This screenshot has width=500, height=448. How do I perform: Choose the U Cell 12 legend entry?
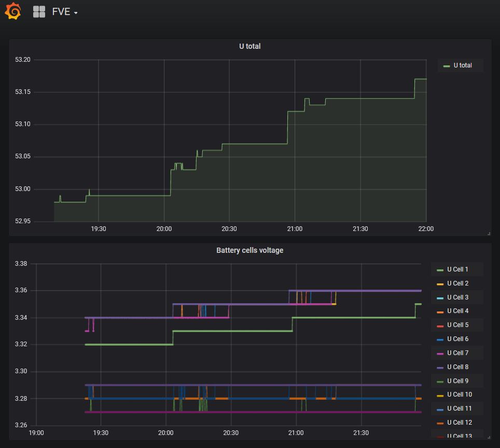[x=459, y=423]
